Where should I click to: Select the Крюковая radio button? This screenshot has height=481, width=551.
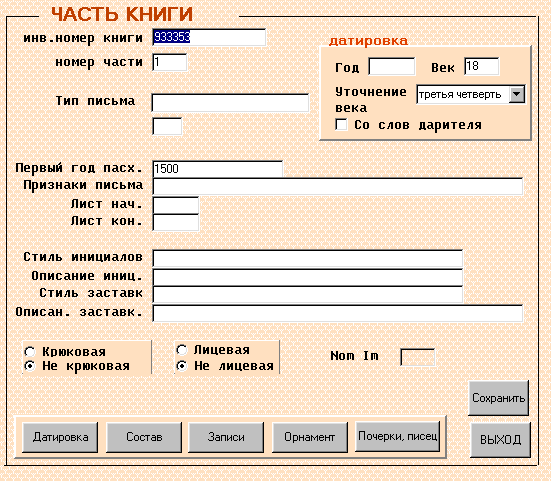click(x=30, y=351)
